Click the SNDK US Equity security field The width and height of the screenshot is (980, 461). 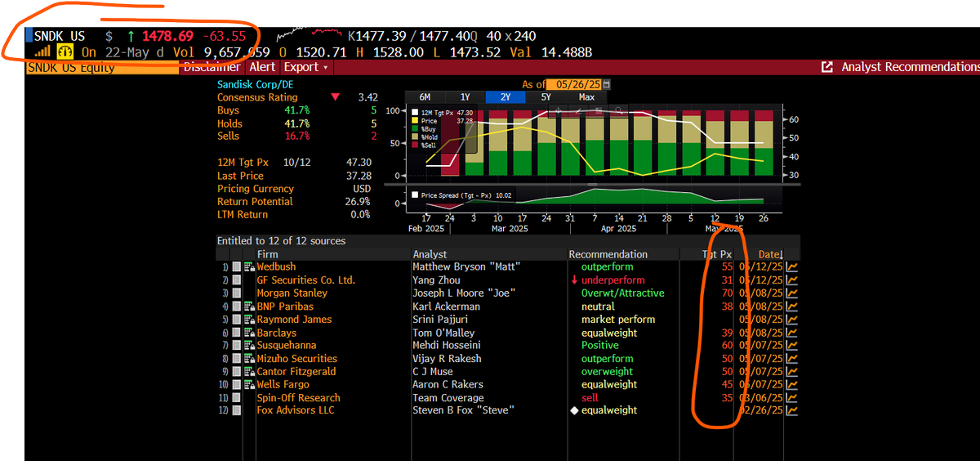102,67
